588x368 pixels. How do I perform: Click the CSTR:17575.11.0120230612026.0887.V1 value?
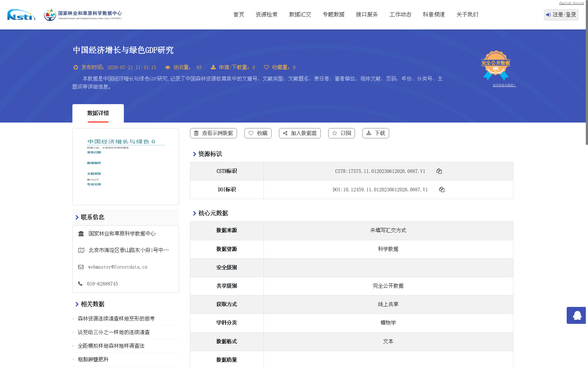click(x=380, y=171)
